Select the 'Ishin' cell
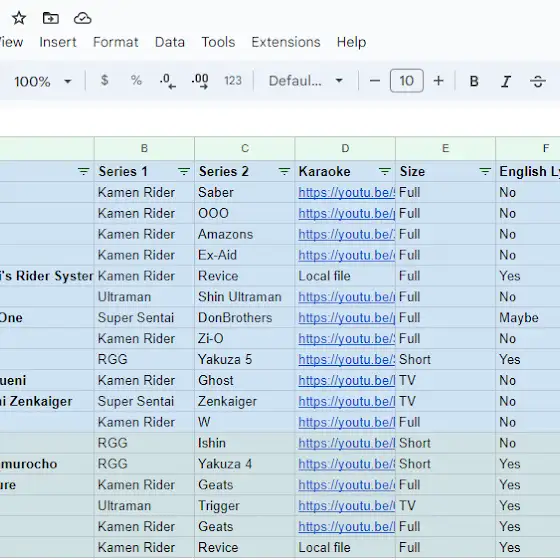560x560 pixels. pyautogui.click(x=245, y=443)
